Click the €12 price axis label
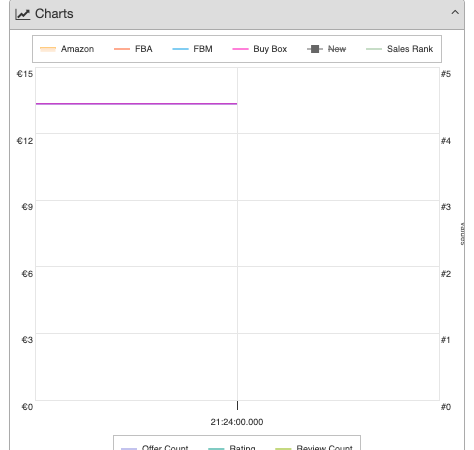Image resolution: width=474 pixels, height=450 pixels. (x=25, y=141)
